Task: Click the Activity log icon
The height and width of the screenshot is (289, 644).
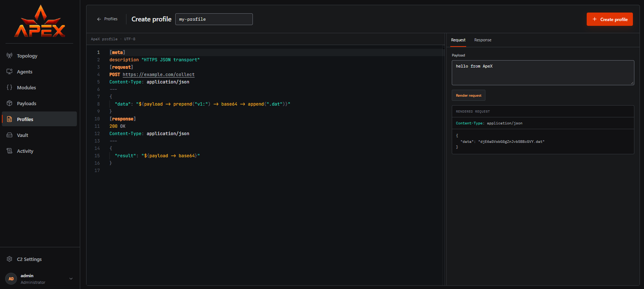Action: point(10,151)
